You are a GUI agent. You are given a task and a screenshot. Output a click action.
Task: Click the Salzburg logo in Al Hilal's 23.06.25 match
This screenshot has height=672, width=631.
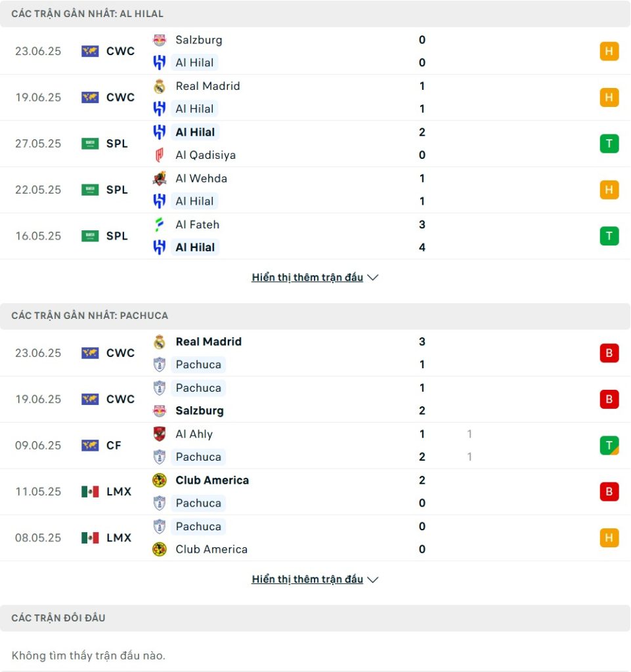pos(160,40)
